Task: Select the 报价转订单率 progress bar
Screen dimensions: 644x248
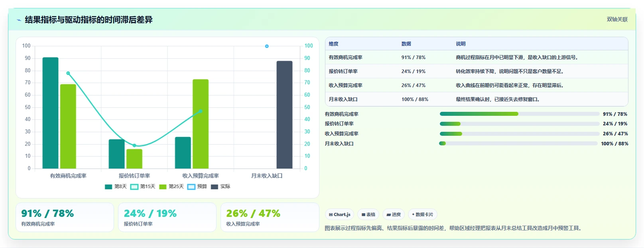Action: pos(520,124)
